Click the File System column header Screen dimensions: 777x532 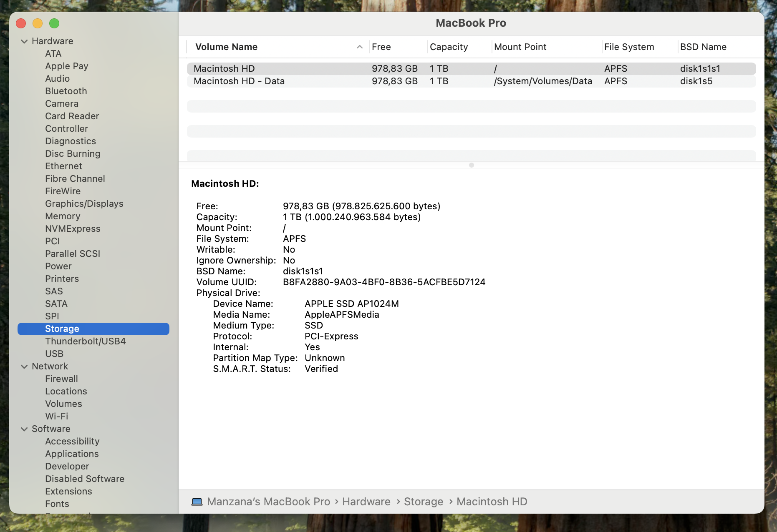click(x=629, y=47)
